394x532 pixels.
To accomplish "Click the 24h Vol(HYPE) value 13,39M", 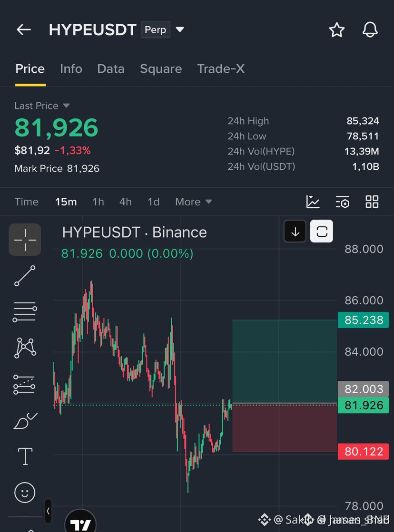I will [x=361, y=151].
